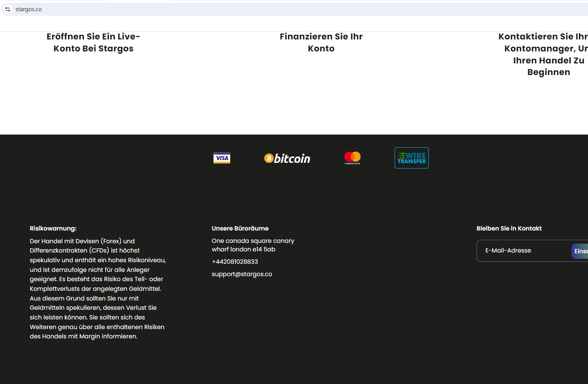Click the Bitcoin payment logo
This screenshot has height=384, width=588.
287,158
